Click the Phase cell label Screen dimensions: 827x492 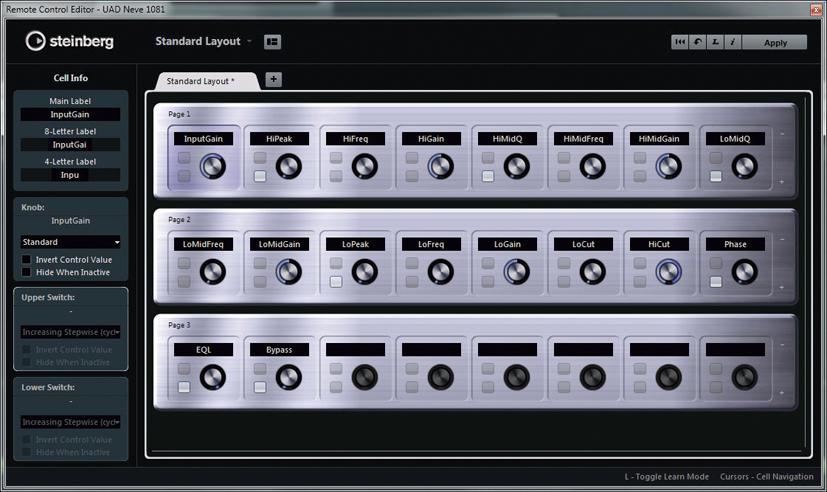click(735, 244)
